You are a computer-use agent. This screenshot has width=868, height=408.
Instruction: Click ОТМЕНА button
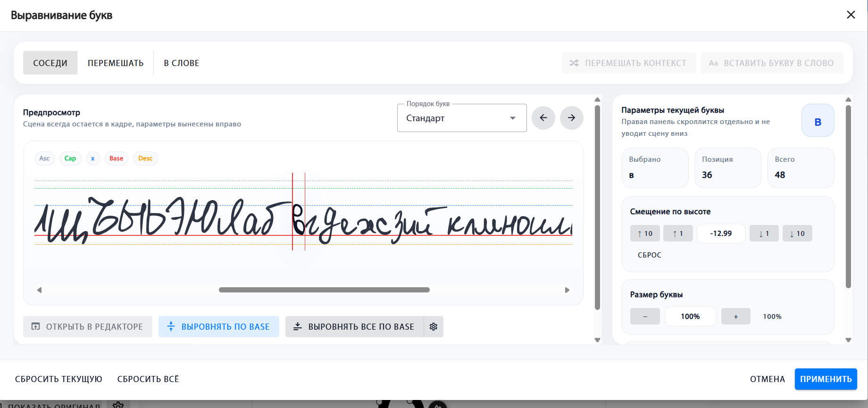(x=768, y=379)
